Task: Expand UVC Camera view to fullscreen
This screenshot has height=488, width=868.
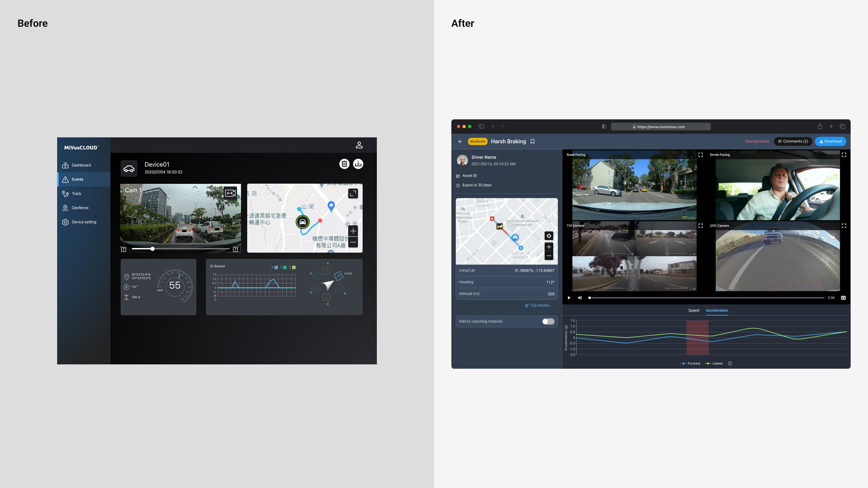Action: pyautogui.click(x=844, y=226)
